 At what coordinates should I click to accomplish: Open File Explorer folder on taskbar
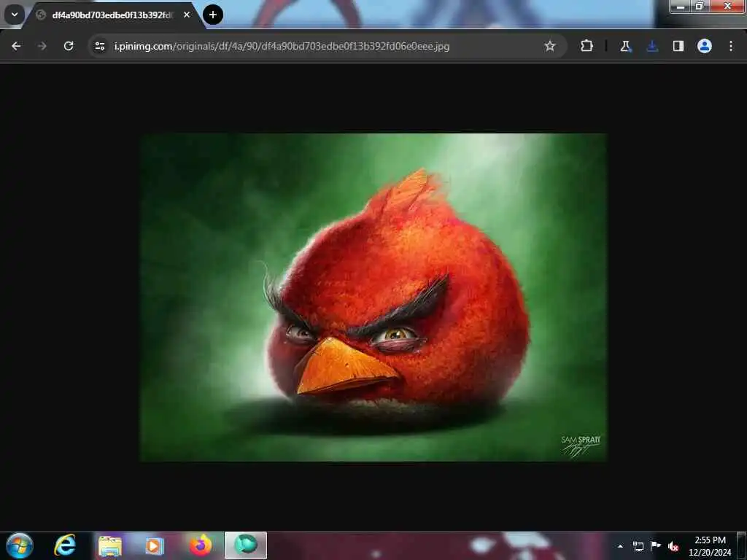click(x=110, y=545)
